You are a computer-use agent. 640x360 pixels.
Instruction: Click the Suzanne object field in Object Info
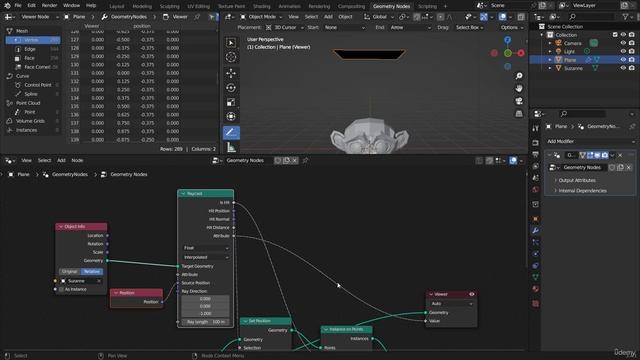80,281
